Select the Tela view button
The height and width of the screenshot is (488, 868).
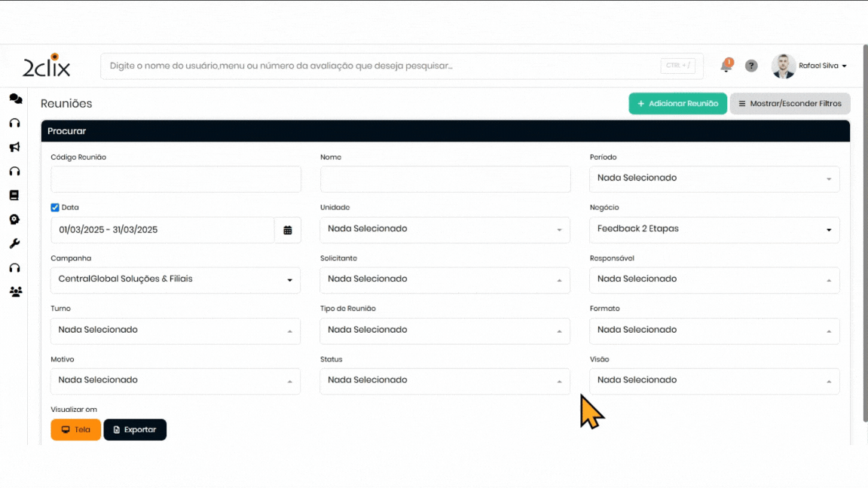75,429
